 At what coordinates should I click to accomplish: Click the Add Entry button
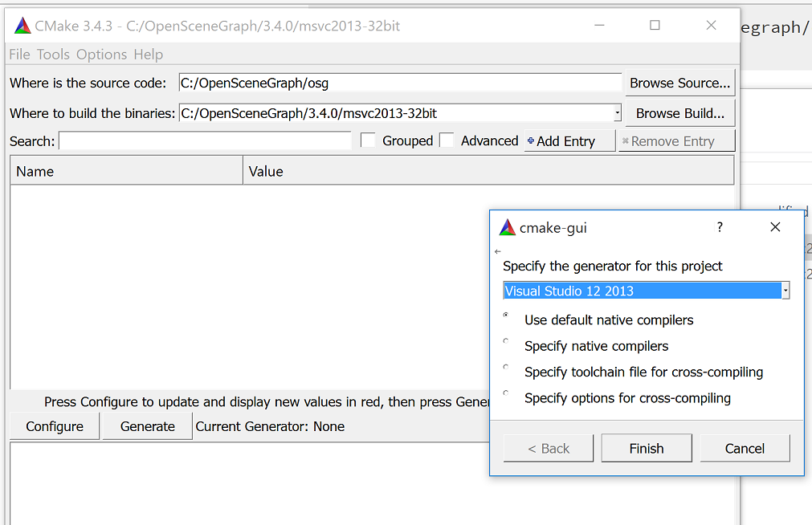point(569,140)
